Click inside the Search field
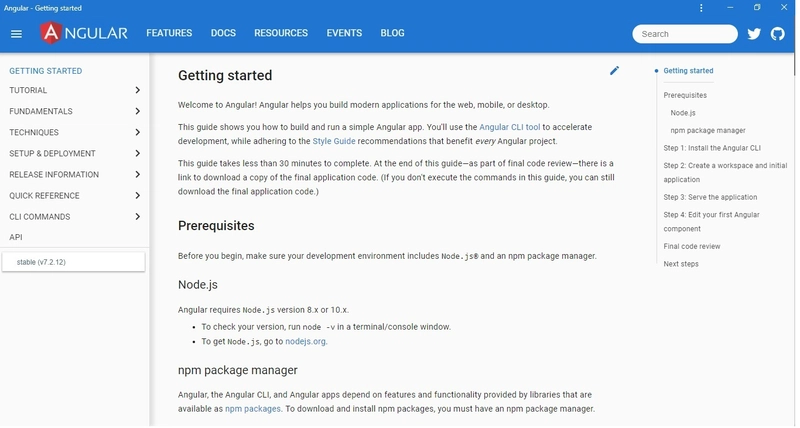The width and height of the screenshot is (800, 428). [x=685, y=34]
